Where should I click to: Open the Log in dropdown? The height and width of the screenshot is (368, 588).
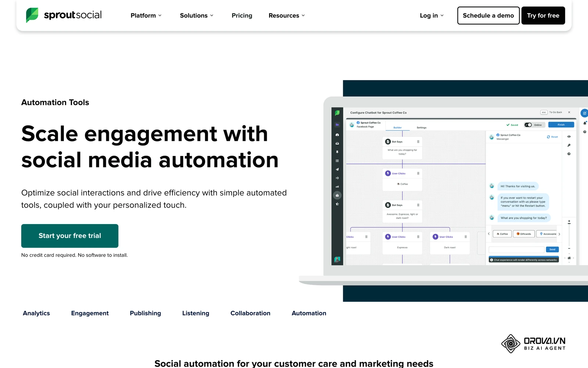coord(432,15)
